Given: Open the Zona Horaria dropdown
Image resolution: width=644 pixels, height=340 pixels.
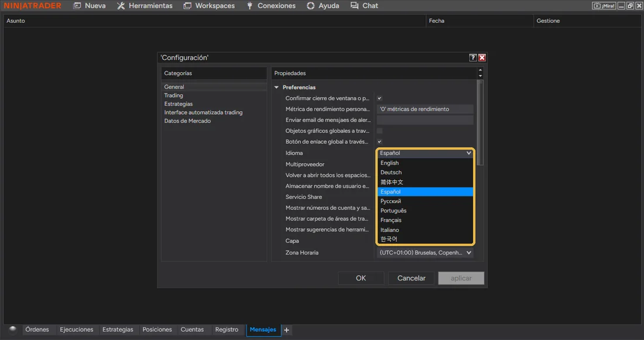Looking at the screenshot, I should 425,253.
